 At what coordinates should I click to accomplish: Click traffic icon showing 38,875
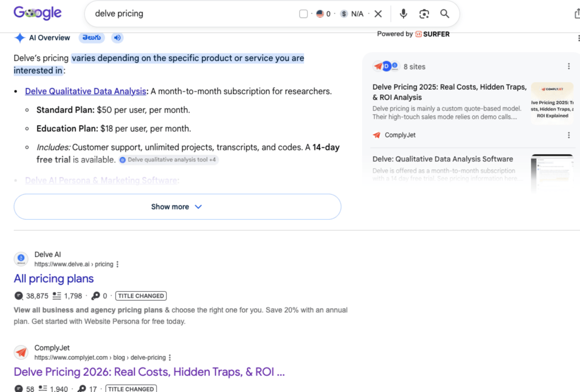click(x=19, y=296)
